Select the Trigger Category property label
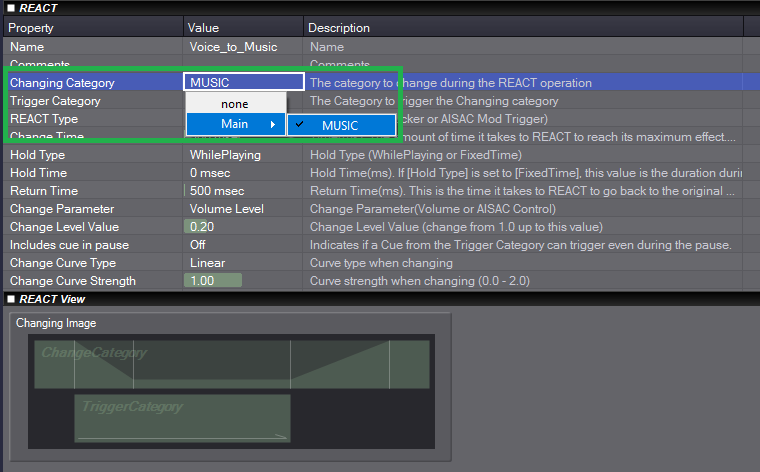Viewport: 760px width, 472px height. coord(55,101)
